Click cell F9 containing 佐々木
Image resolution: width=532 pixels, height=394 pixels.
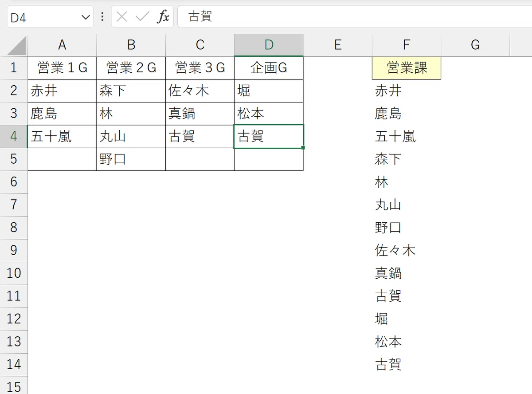[x=407, y=251]
